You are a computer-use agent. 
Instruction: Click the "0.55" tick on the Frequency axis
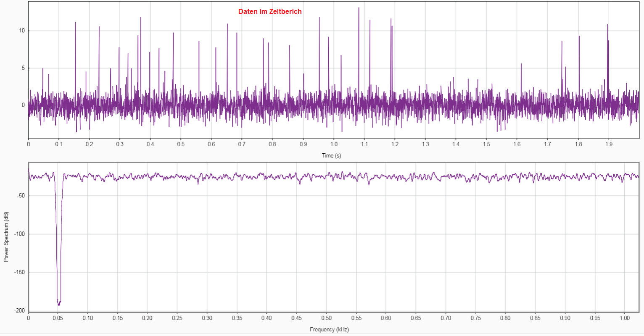(x=356, y=318)
